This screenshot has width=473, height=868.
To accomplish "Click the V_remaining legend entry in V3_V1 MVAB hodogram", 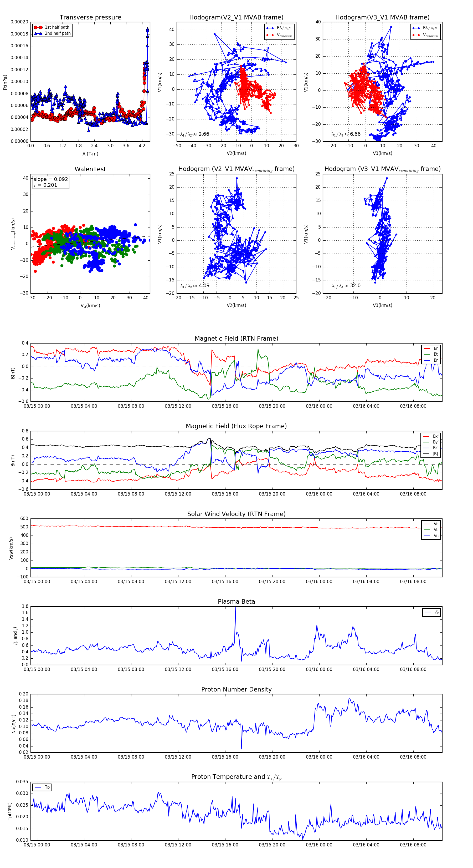I will point(425,35).
